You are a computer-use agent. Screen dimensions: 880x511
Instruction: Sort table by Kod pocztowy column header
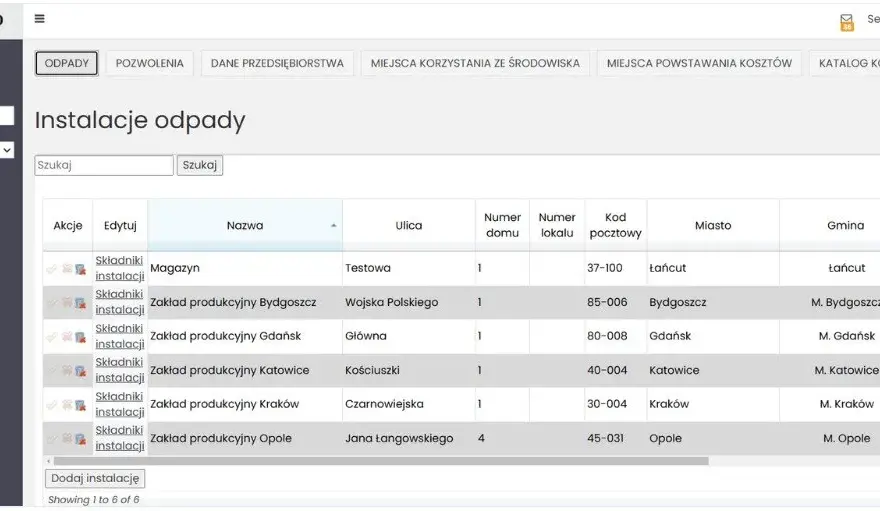point(616,225)
